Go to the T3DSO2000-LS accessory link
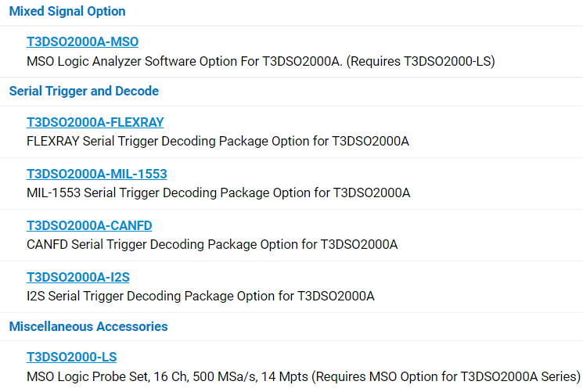Viewport: 583px width, 392px height. (x=71, y=357)
